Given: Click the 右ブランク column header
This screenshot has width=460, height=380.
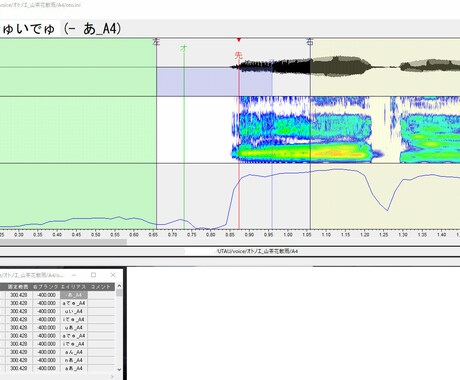Looking at the screenshot, I should [46, 287].
